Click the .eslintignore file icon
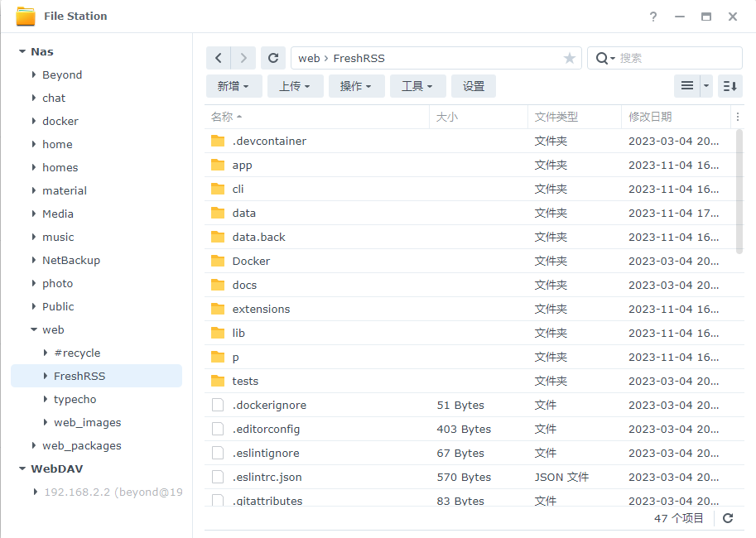Viewport: 756px width, 538px height. (218, 453)
